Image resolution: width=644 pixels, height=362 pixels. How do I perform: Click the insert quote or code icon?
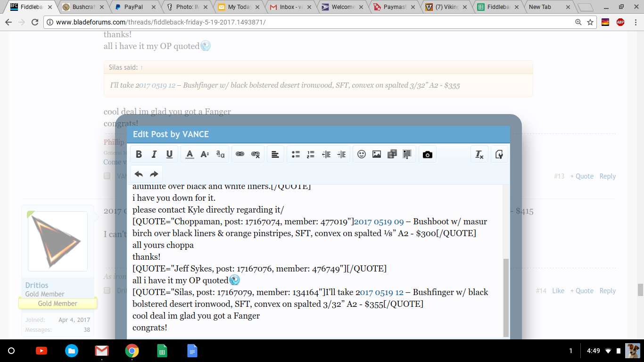[407, 154]
